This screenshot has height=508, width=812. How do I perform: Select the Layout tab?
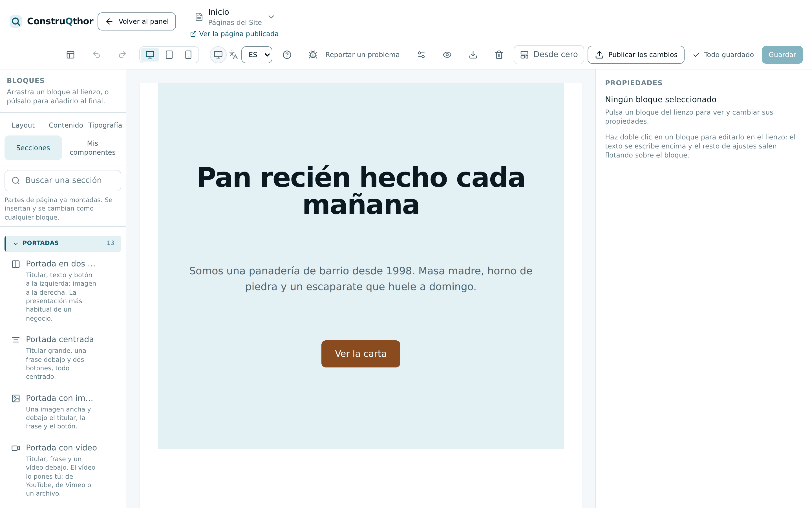(x=23, y=125)
